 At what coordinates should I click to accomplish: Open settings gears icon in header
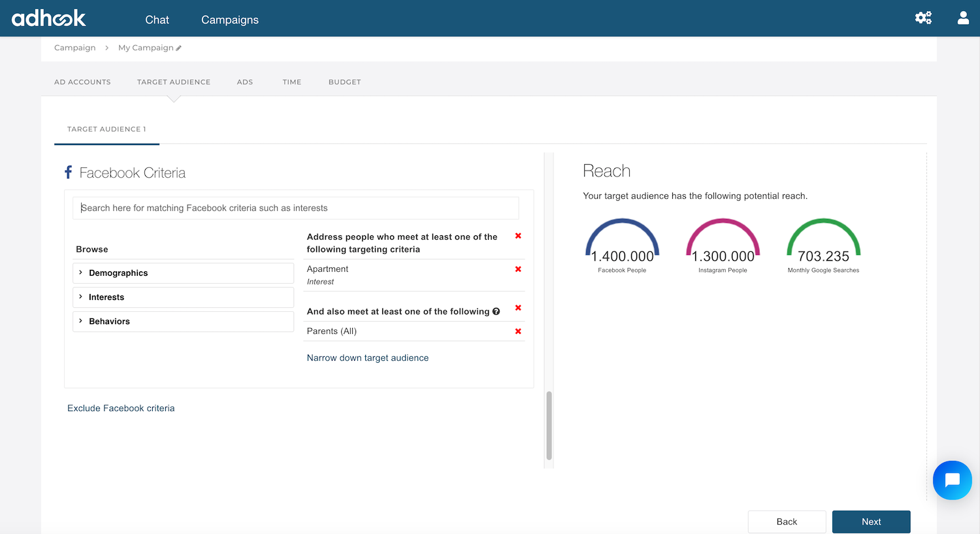coord(923,18)
